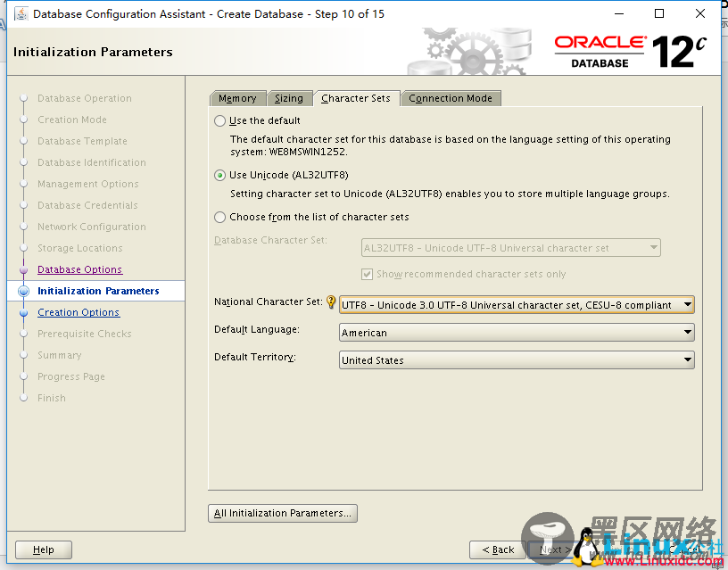This screenshot has height=570, width=728.
Task: Select Use Unicode (AL32UTF8) radio button
Action: pyautogui.click(x=219, y=176)
